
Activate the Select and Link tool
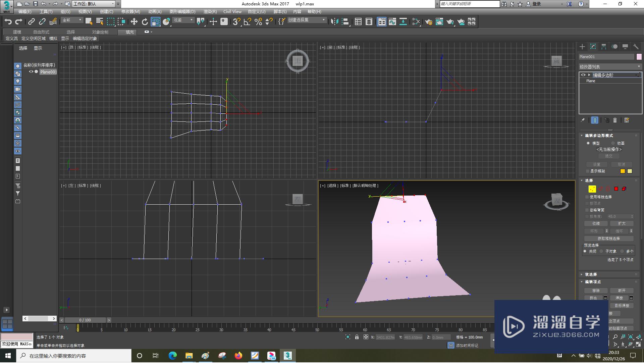point(31,22)
